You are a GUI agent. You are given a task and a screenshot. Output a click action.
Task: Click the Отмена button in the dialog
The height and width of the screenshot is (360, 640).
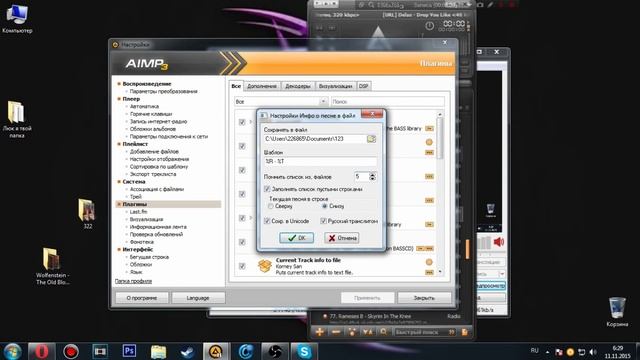342,238
